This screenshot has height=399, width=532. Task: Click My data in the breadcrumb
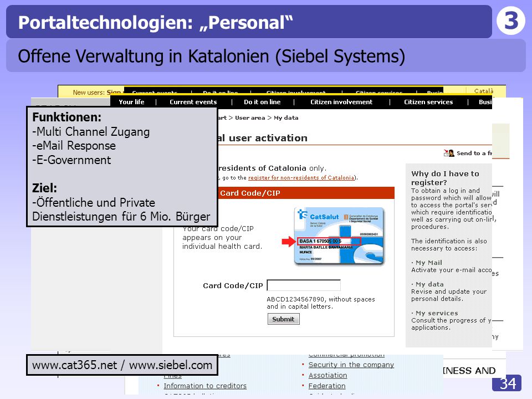tap(286, 117)
